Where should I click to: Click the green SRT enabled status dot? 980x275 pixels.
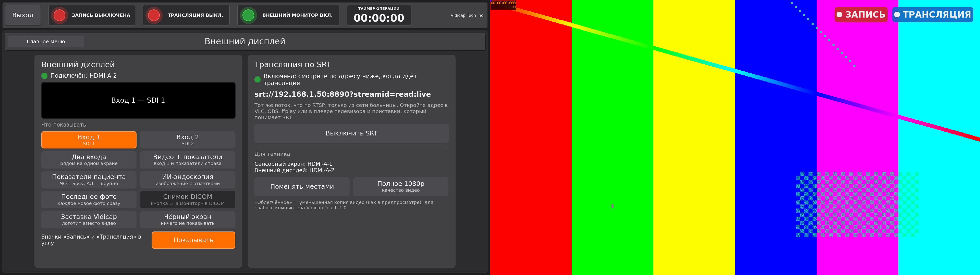tap(258, 79)
